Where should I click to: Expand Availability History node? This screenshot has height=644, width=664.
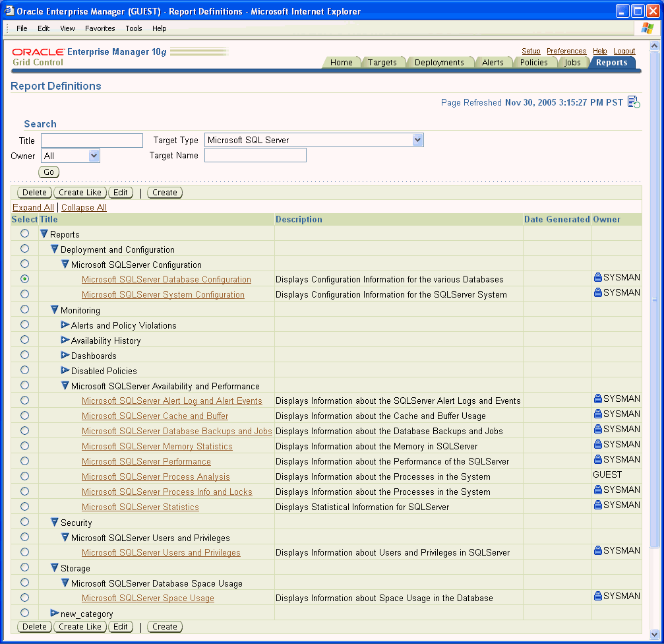pos(65,340)
